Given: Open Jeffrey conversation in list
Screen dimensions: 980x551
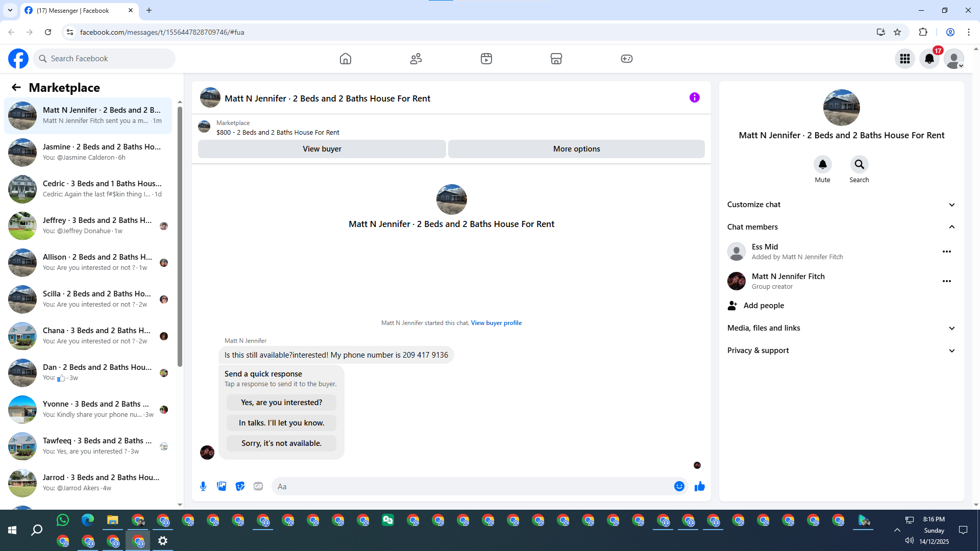Looking at the screenshot, I should [88, 226].
